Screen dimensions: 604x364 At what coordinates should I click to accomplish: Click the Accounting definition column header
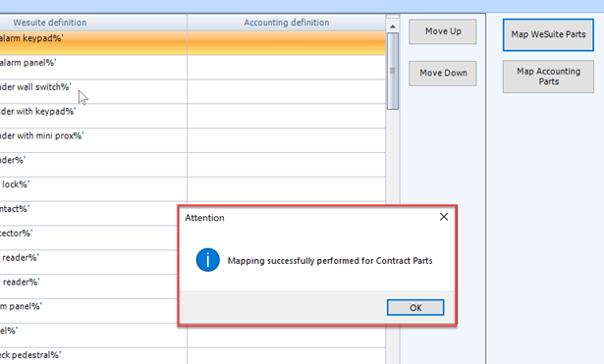point(286,23)
